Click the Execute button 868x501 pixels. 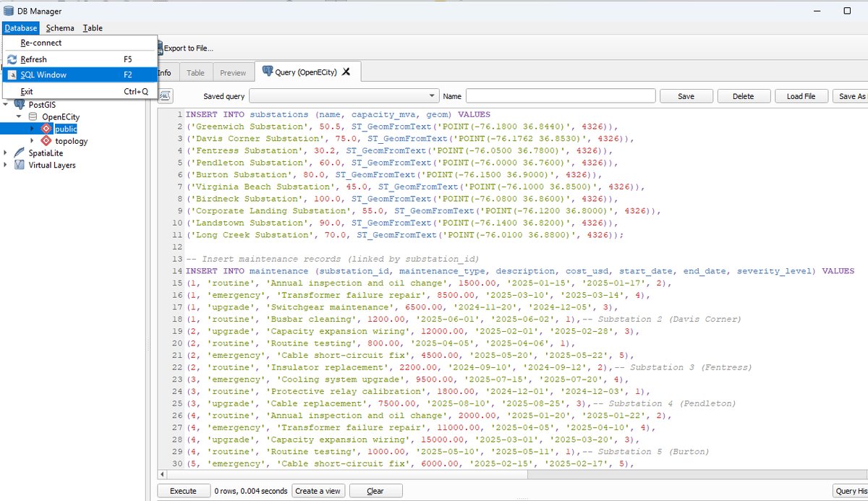[x=183, y=490]
